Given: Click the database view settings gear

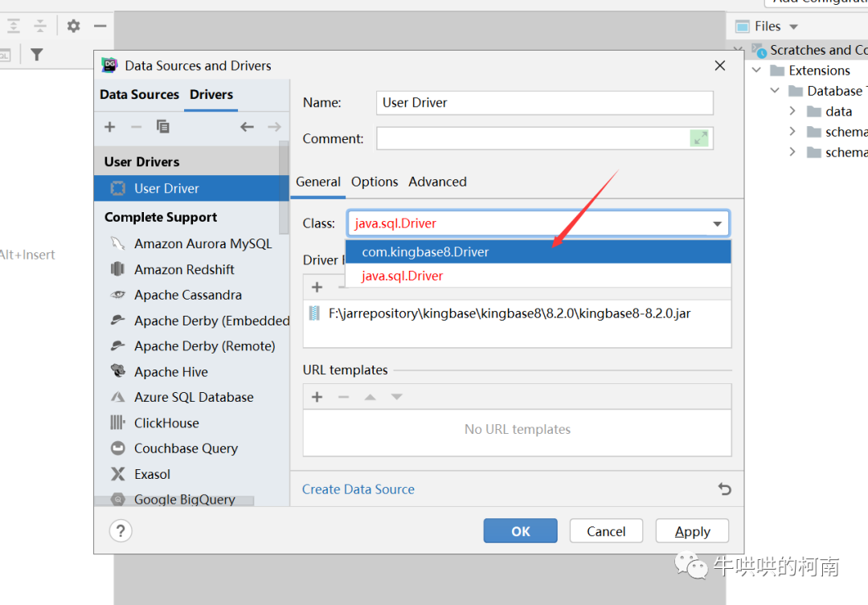Looking at the screenshot, I should tap(74, 26).
